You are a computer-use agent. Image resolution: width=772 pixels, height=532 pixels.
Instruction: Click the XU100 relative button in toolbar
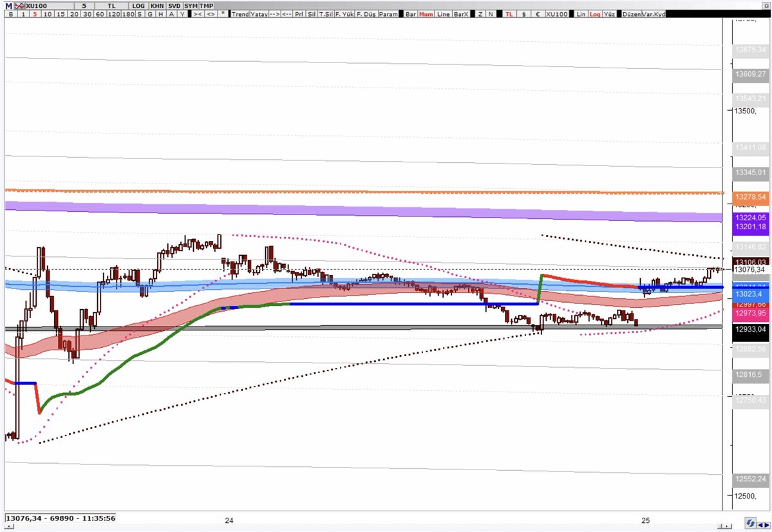coord(557,14)
